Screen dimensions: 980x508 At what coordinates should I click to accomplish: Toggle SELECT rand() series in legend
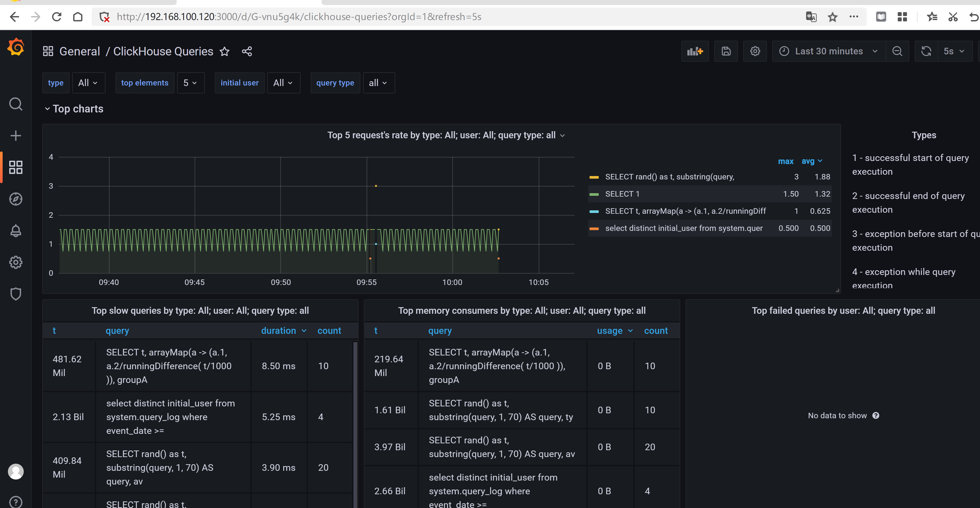point(670,177)
